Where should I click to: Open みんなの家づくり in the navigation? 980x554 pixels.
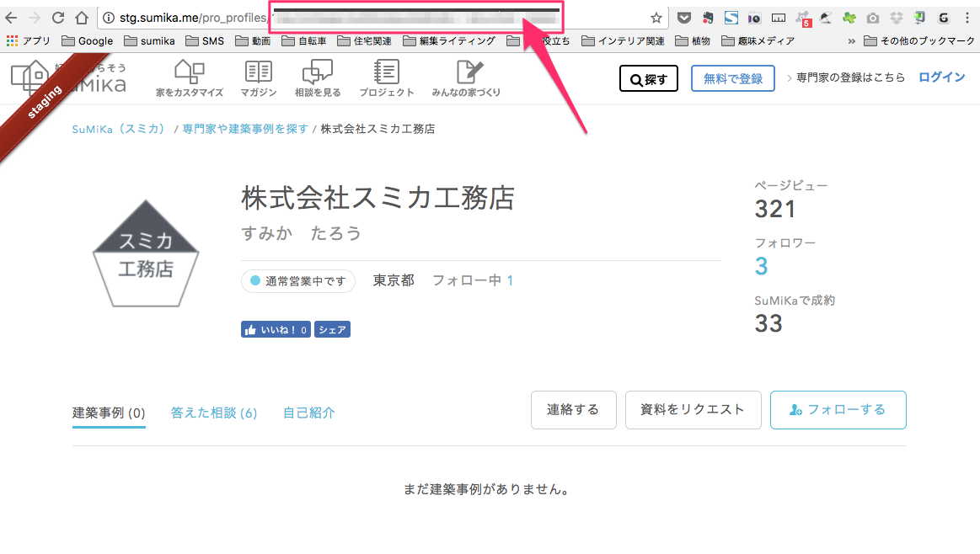tap(466, 78)
